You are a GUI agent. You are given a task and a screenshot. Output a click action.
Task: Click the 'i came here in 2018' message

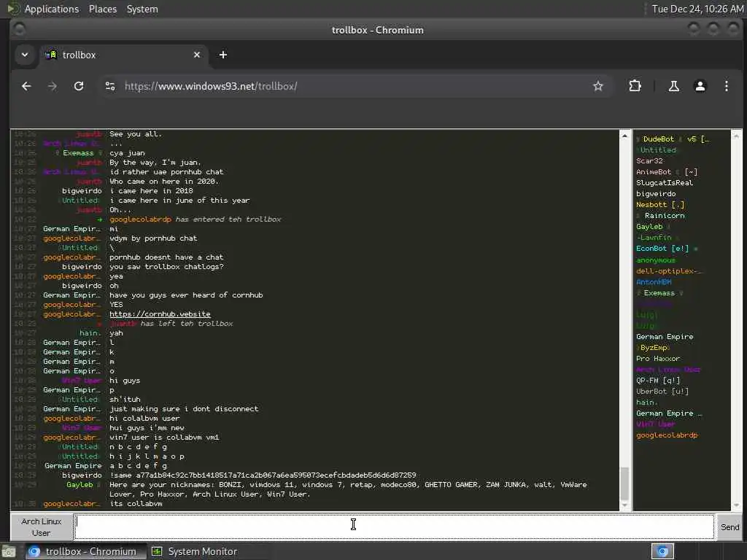point(151,191)
